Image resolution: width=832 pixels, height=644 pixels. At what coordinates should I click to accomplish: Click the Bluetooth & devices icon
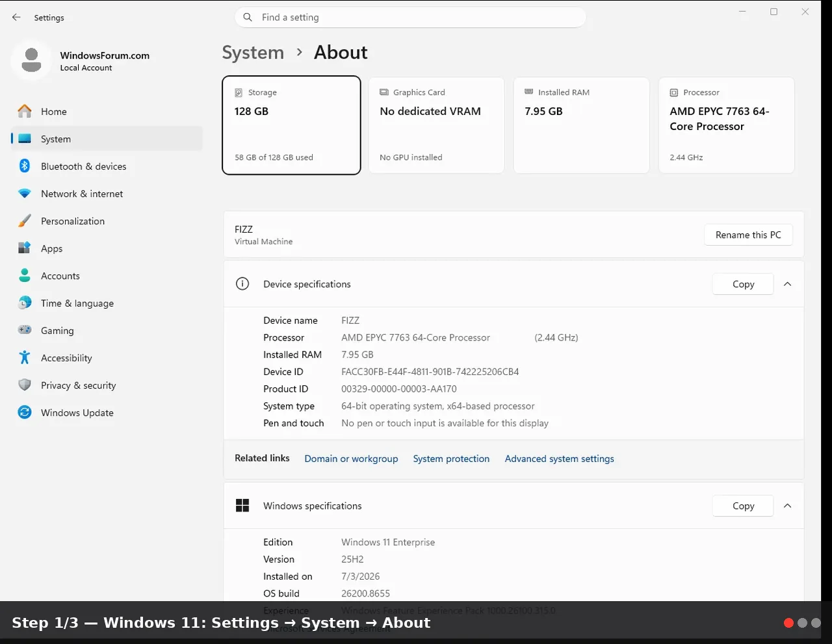pyautogui.click(x=25, y=166)
